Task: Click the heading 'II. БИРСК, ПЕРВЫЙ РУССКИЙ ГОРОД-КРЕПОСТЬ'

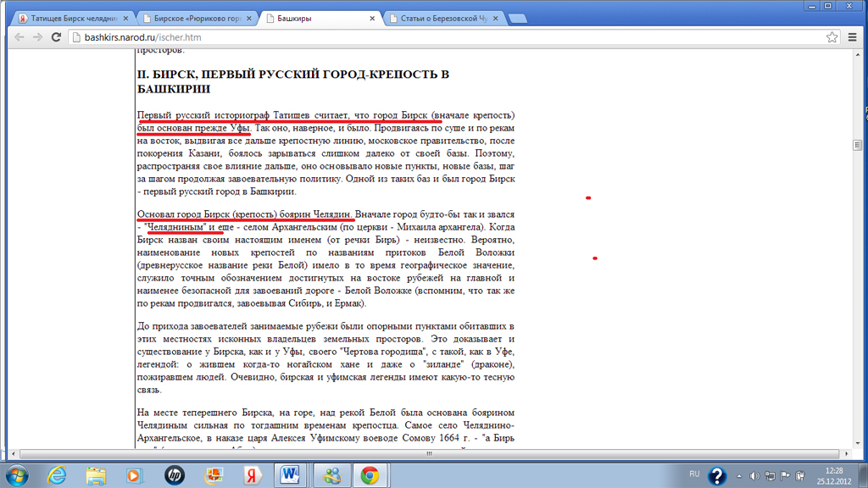Action: pyautogui.click(x=292, y=81)
